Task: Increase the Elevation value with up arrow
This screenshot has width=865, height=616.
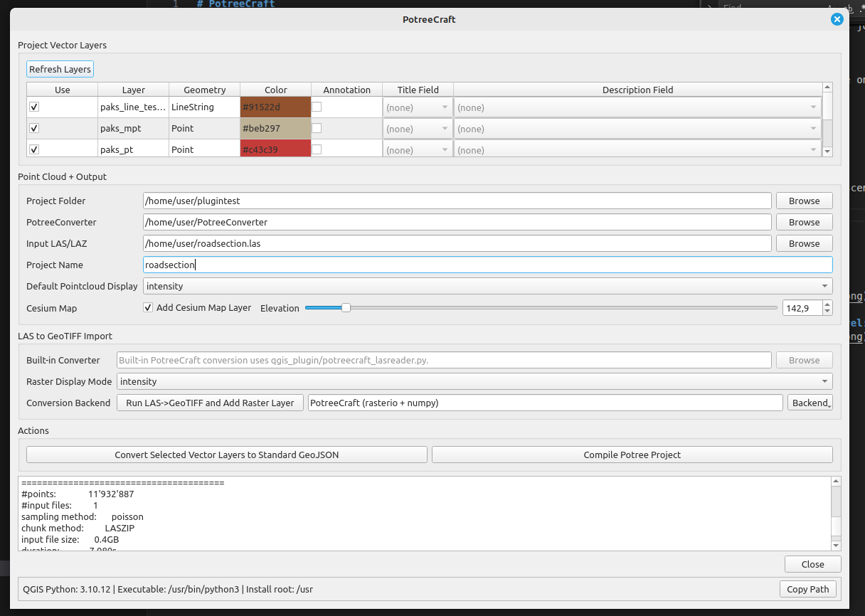Action: tap(827, 304)
